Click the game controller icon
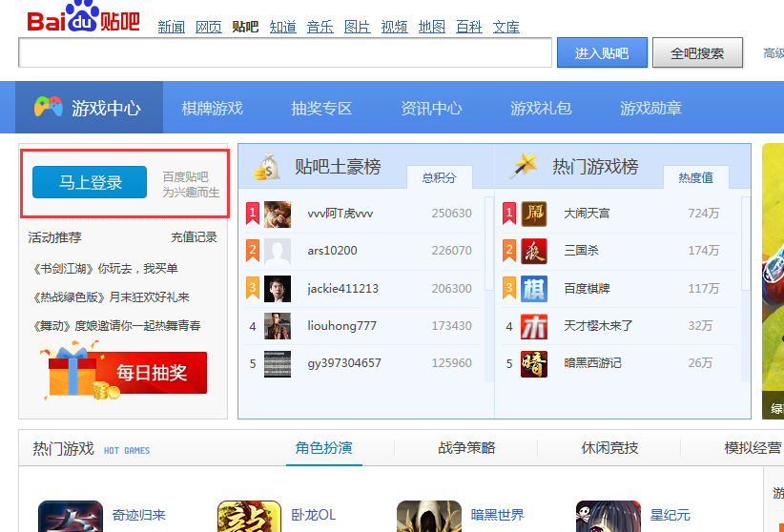Image resolution: width=784 pixels, height=532 pixels. [x=49, y=107]
